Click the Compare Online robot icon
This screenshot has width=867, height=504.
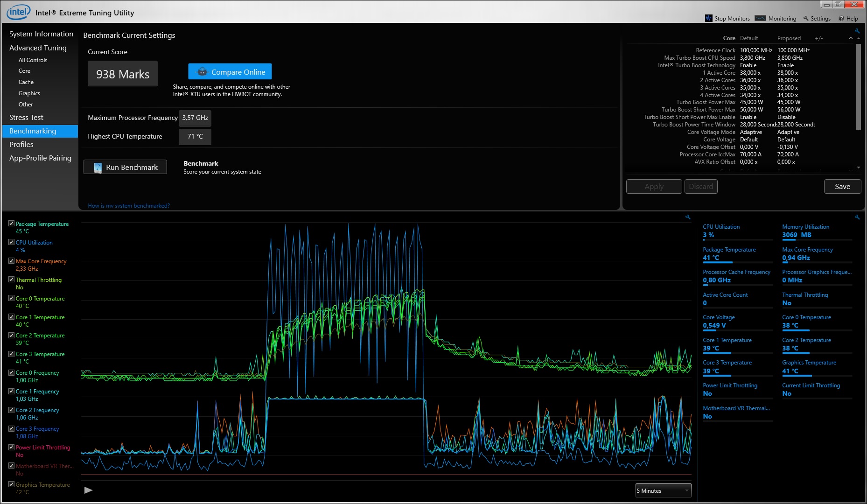coord(202,72)
